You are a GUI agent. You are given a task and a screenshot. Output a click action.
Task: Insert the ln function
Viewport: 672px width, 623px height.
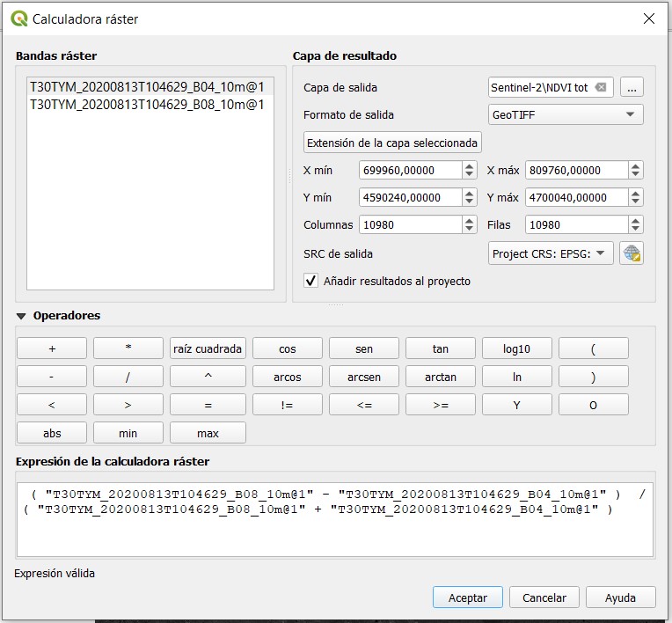[x=517, y=377]
